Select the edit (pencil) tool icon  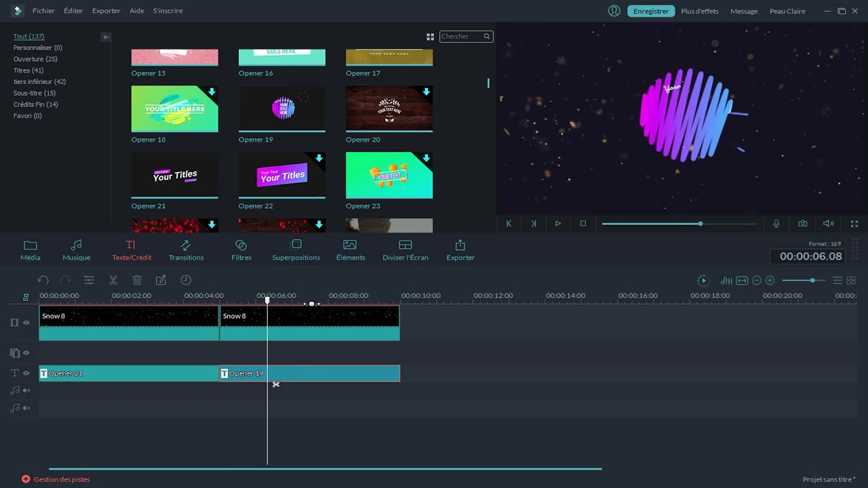coord(161,280)
